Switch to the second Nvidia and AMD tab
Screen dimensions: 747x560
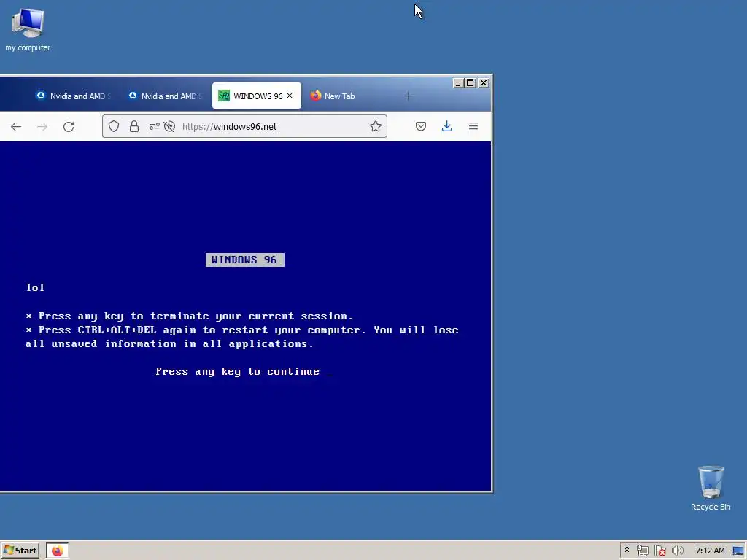point(165,96)
